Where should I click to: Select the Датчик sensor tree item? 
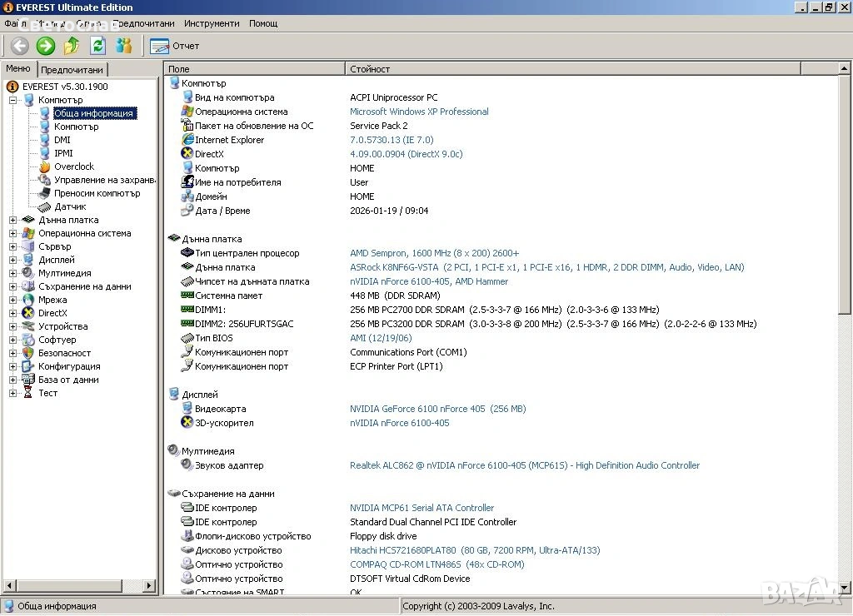pos(70,206)
